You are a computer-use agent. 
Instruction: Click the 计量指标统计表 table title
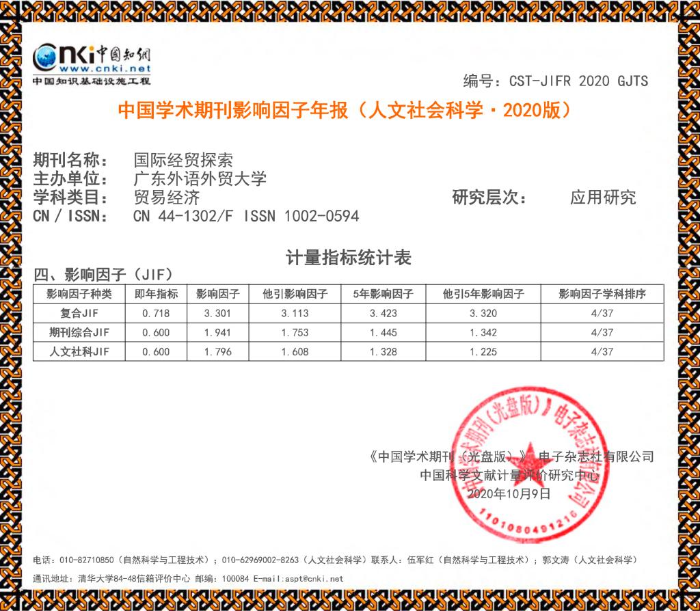(348, 258)
